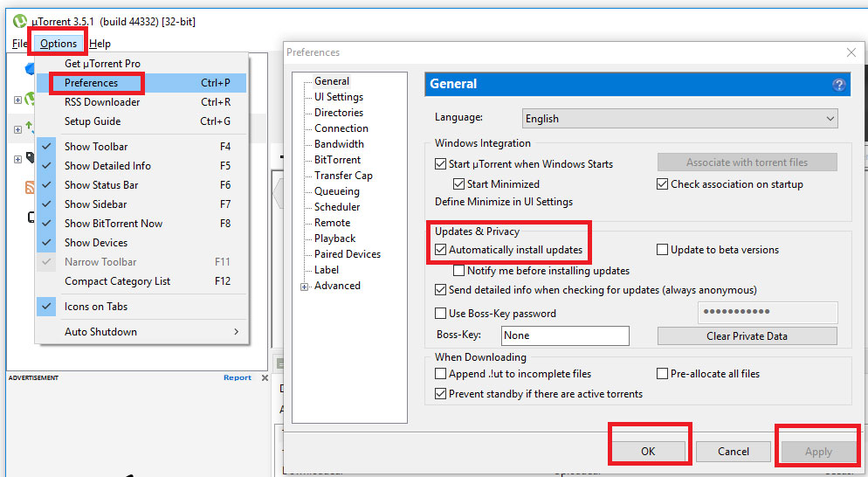Toggle Show Detailed Info menu item
The image size is (868, 477).
141,166
